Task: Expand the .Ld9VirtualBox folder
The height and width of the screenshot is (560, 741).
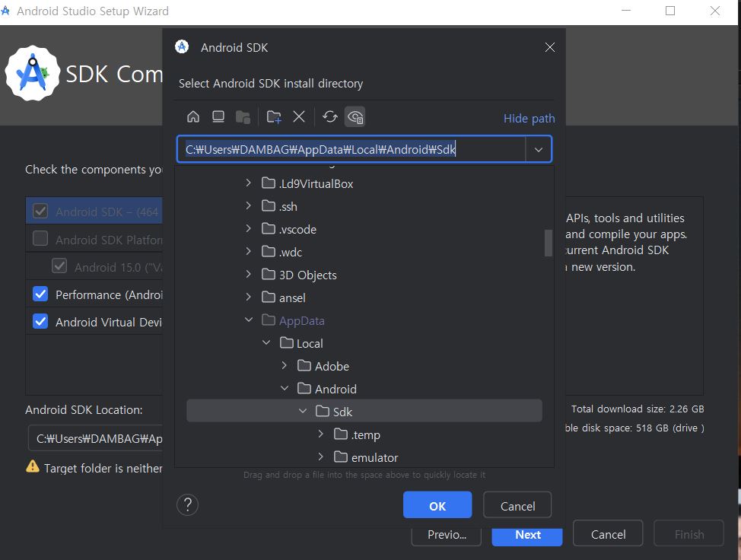Action: pos(249,183)
